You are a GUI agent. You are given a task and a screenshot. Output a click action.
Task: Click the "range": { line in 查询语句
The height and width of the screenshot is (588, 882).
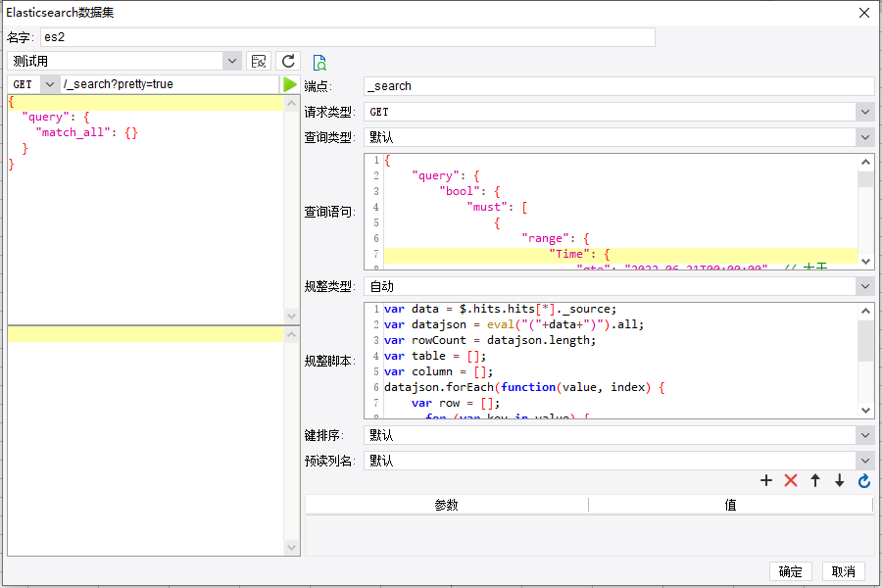tap(556, 238)
